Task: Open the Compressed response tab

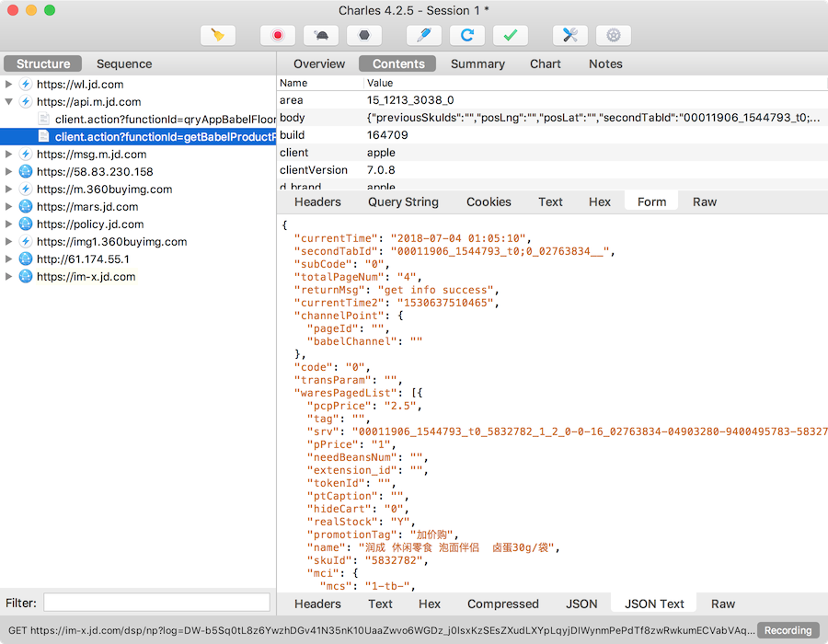Action: pos(502,604)
